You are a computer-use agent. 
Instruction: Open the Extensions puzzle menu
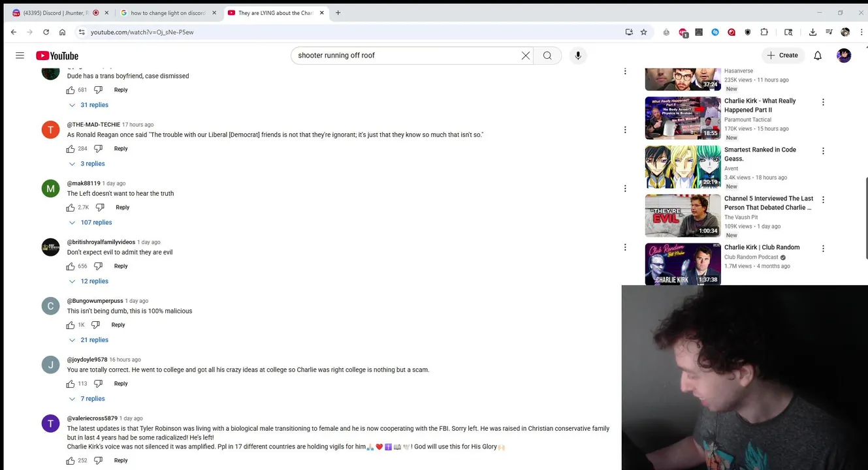pyautogui.click(x=764, y=32)
